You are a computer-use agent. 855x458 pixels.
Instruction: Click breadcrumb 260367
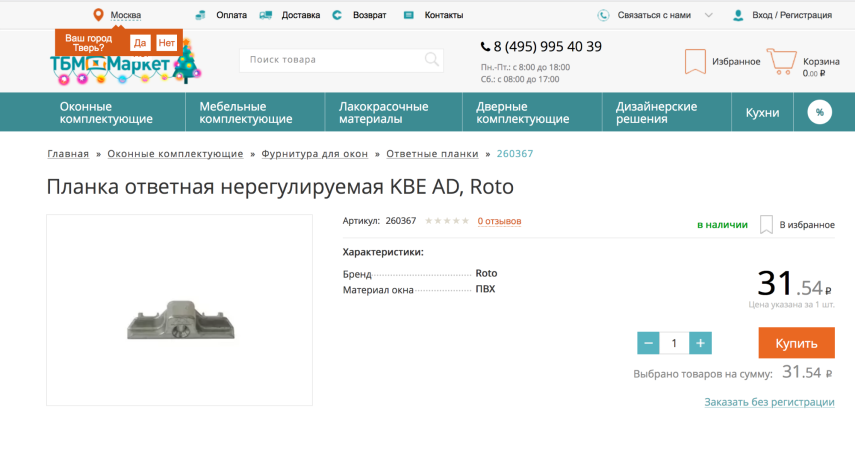coord(515,154)
